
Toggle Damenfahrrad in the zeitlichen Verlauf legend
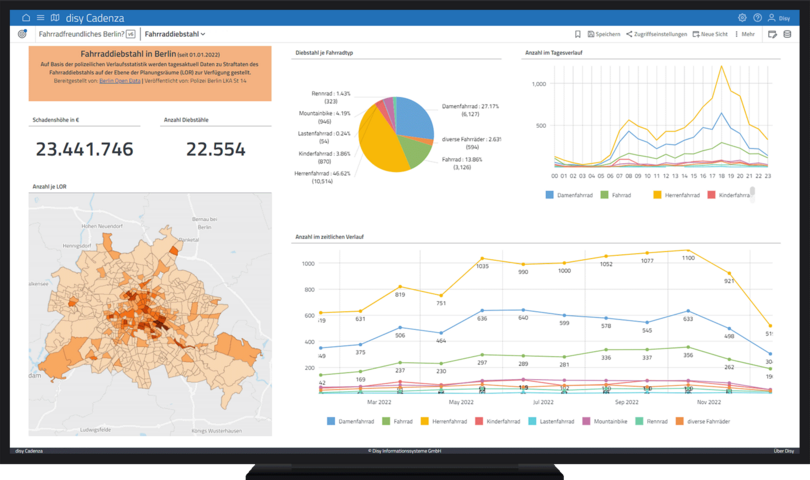pos(351,421)
